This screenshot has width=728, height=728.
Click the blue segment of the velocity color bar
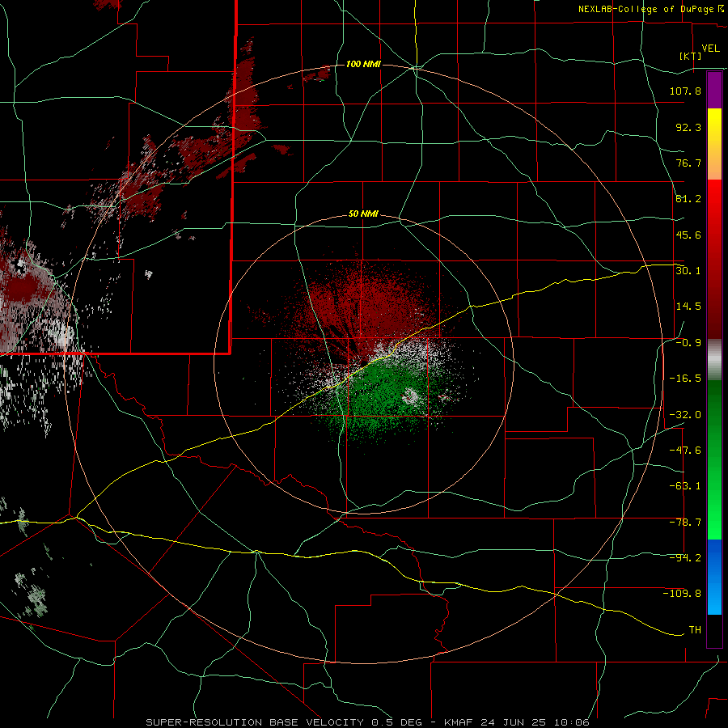714,577
